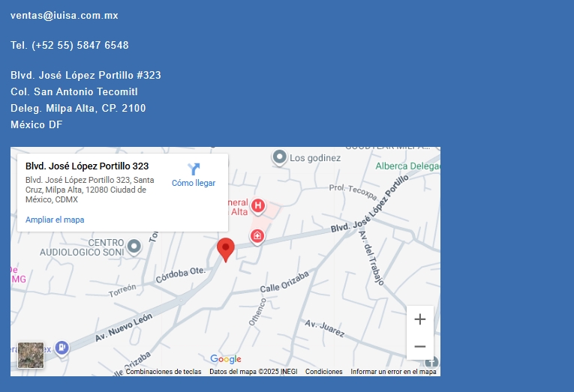574x392 pixels.
Task: Click the Blvd. José López Portillo 323 title
Action: point(87,166)
